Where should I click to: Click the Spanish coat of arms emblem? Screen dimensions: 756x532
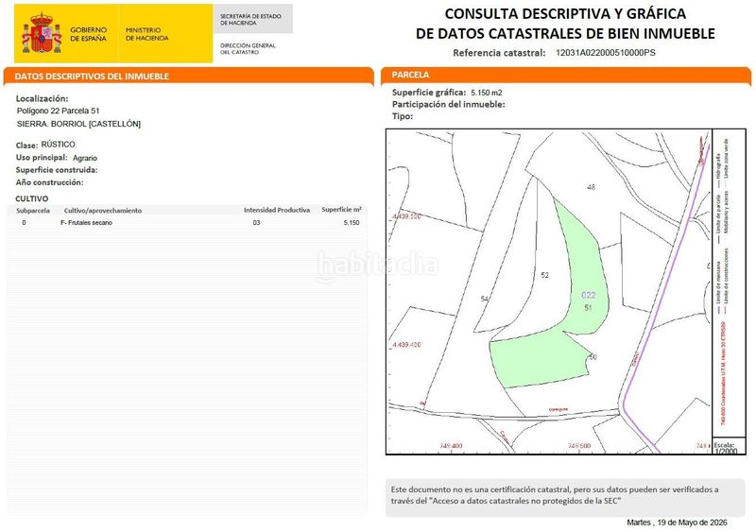[x=42, y=34]
